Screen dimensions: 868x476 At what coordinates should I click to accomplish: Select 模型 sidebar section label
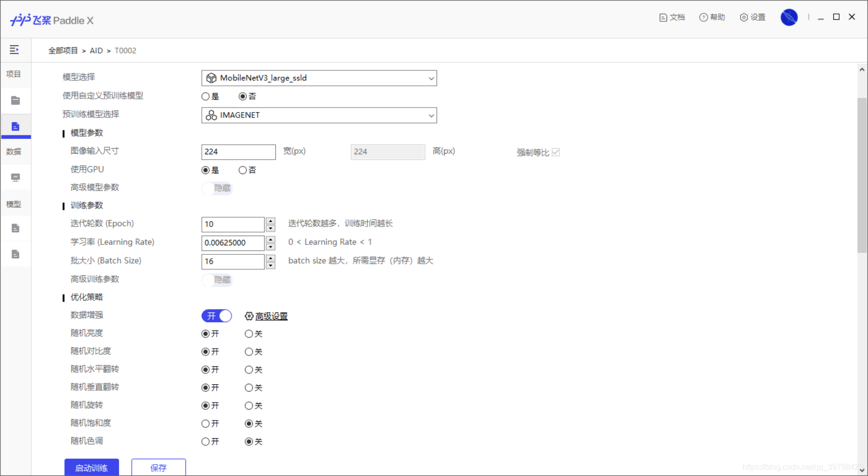tap(14, 204)
